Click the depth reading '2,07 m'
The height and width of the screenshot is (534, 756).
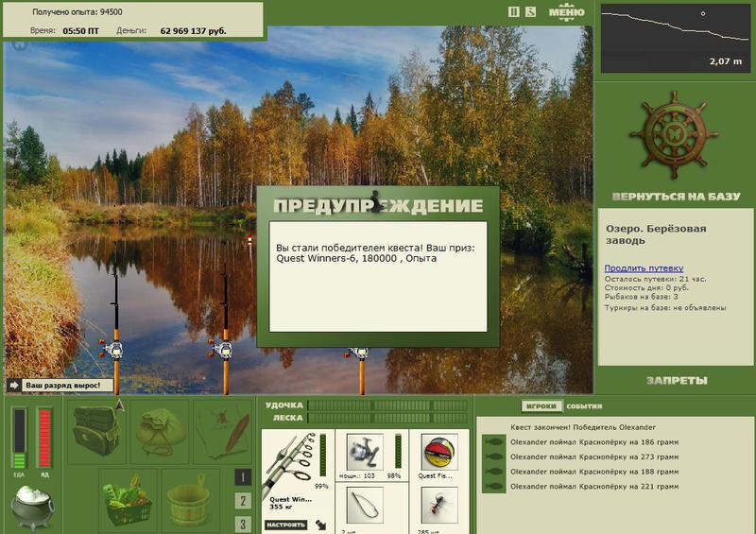(725, 61)
